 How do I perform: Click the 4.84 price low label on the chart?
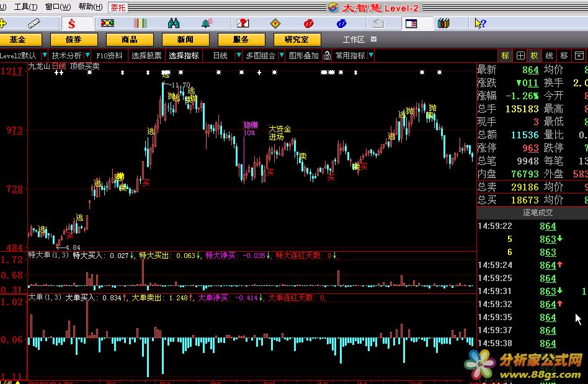click(72, 248)
